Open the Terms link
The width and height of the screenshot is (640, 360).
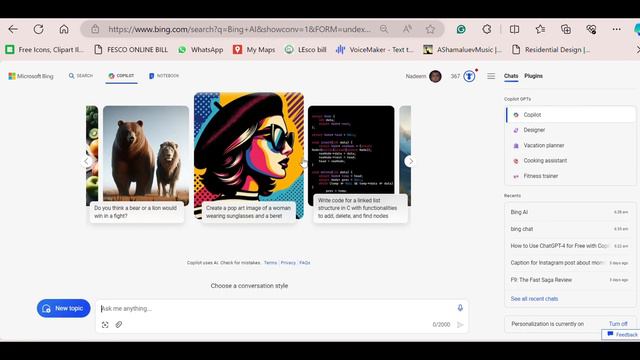(270, 262)
